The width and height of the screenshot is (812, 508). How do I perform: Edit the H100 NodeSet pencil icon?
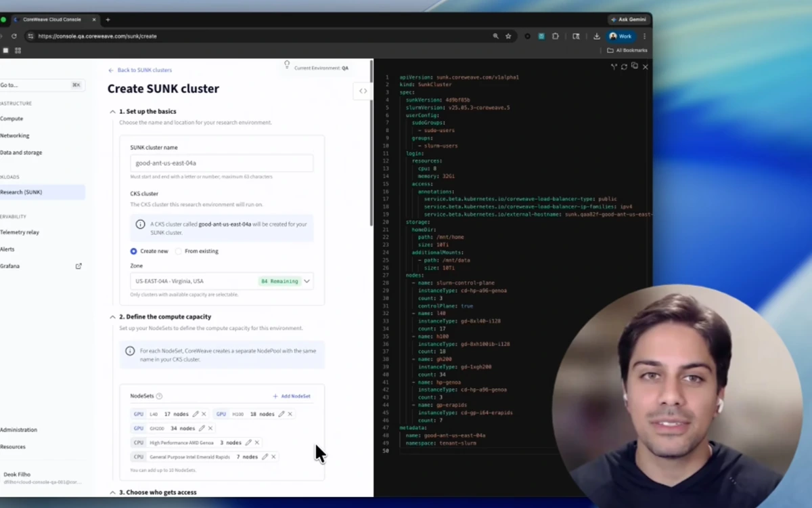point(281,414)
